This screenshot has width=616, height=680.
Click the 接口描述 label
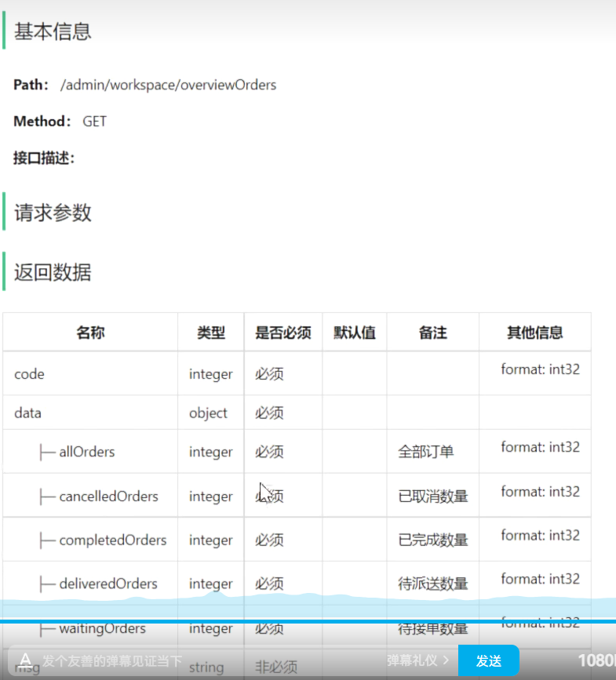point(44,158)
